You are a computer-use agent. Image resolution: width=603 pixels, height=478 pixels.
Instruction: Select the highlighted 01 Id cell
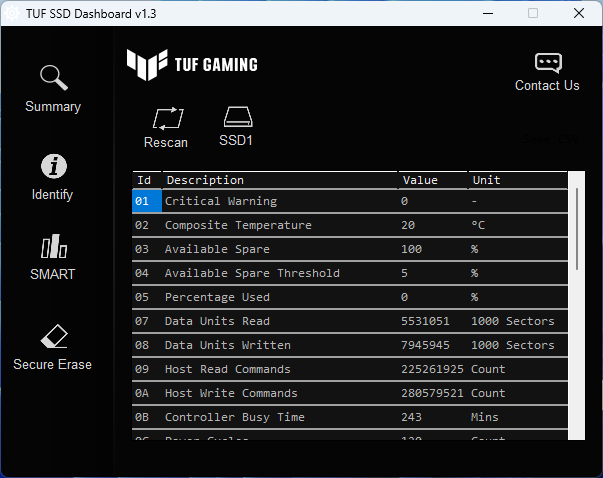point(147,201)
